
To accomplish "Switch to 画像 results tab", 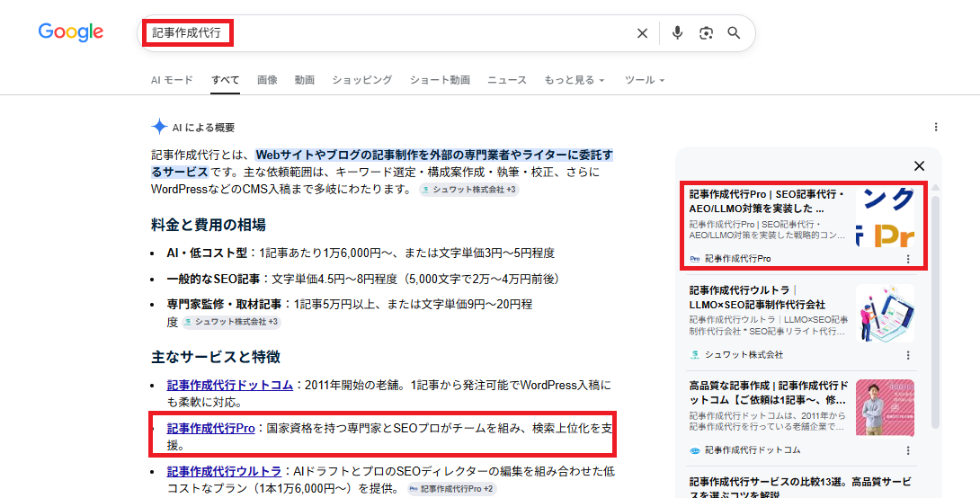I will (x=267, y=80).
